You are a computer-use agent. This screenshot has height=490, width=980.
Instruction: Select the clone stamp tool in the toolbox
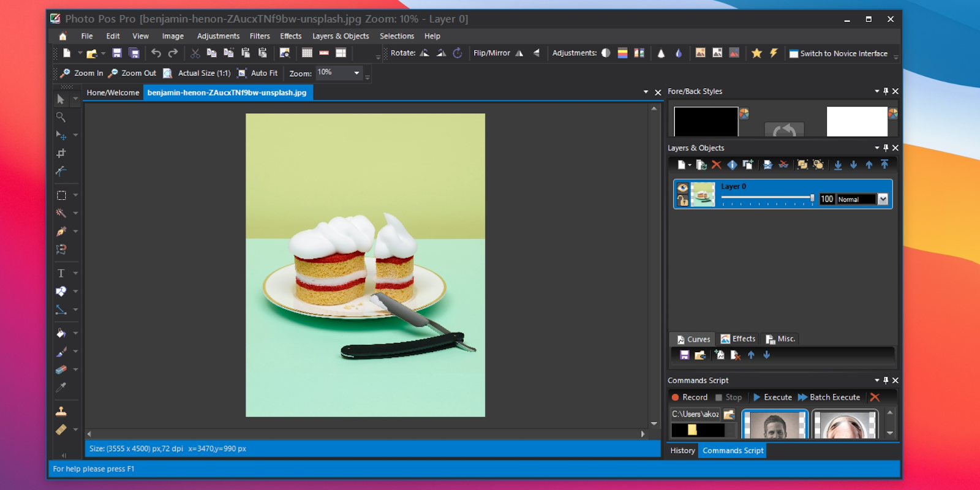coord(61,411)
